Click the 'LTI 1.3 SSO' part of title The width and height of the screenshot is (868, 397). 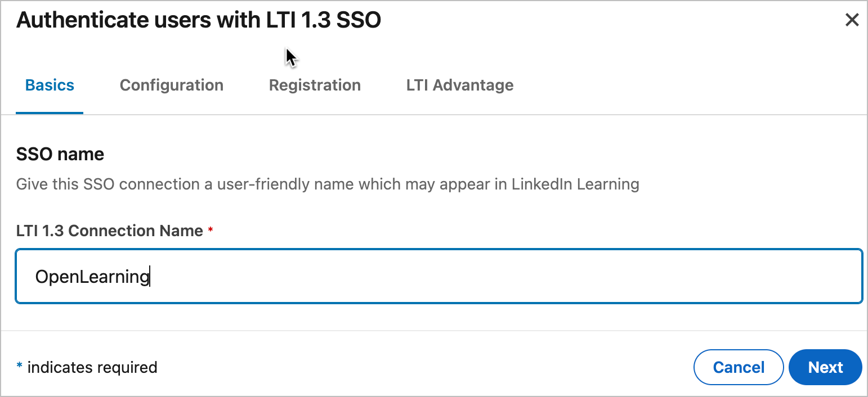click(x=324, y=20)
